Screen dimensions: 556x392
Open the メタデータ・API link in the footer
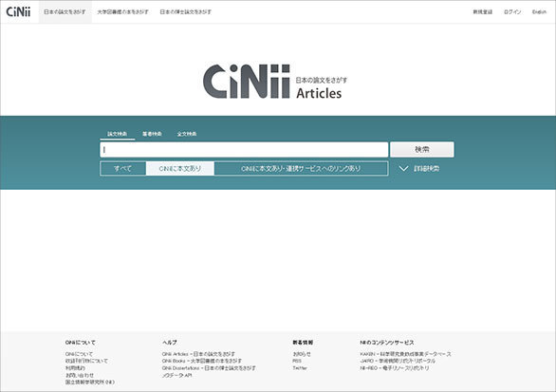(x=176, y=375)
